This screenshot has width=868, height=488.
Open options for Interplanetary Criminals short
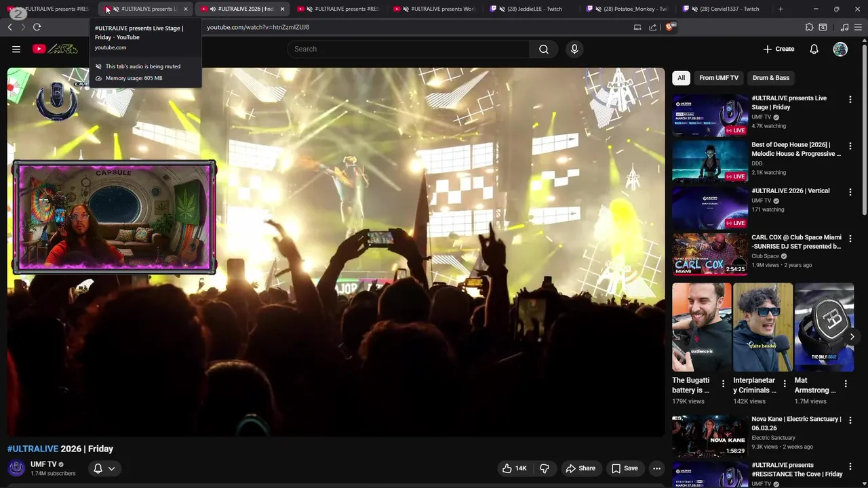point(785,384)
